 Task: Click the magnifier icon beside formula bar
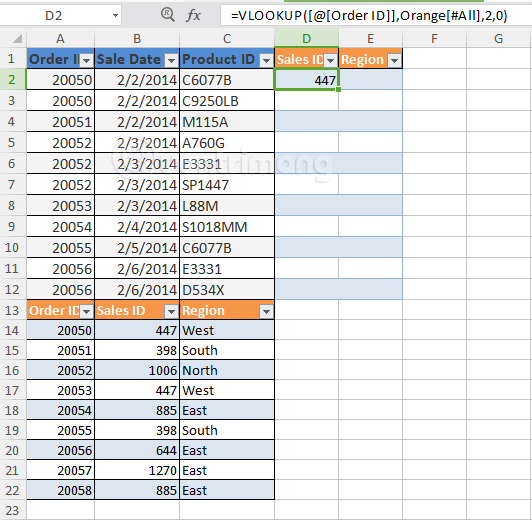click(x=168, y=15)
